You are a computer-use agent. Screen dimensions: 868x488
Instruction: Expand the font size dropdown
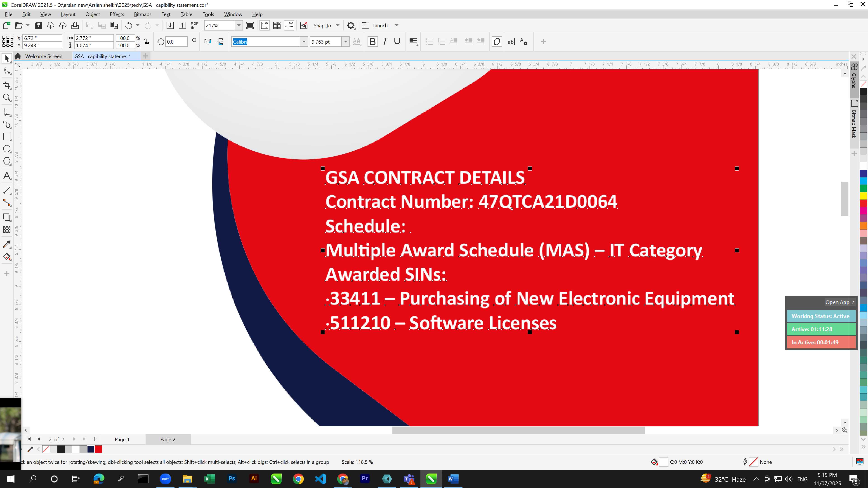coord(345,42)
